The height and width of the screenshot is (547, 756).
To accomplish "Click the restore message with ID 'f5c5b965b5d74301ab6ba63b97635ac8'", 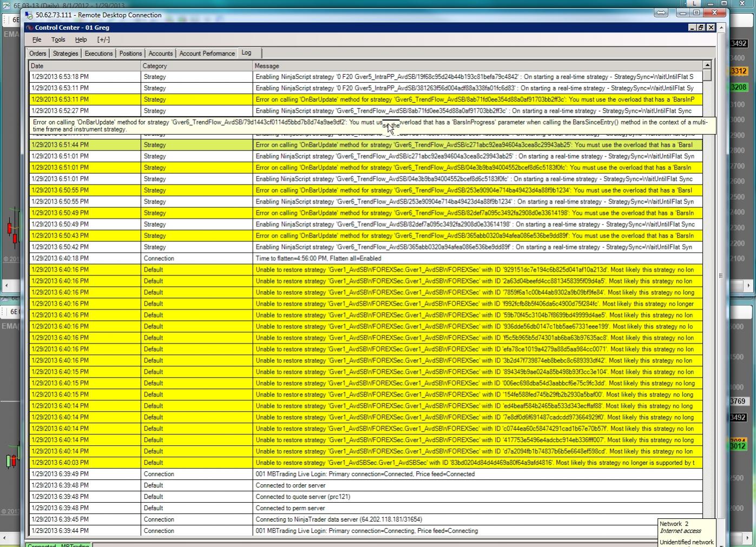I will (478, 338).
